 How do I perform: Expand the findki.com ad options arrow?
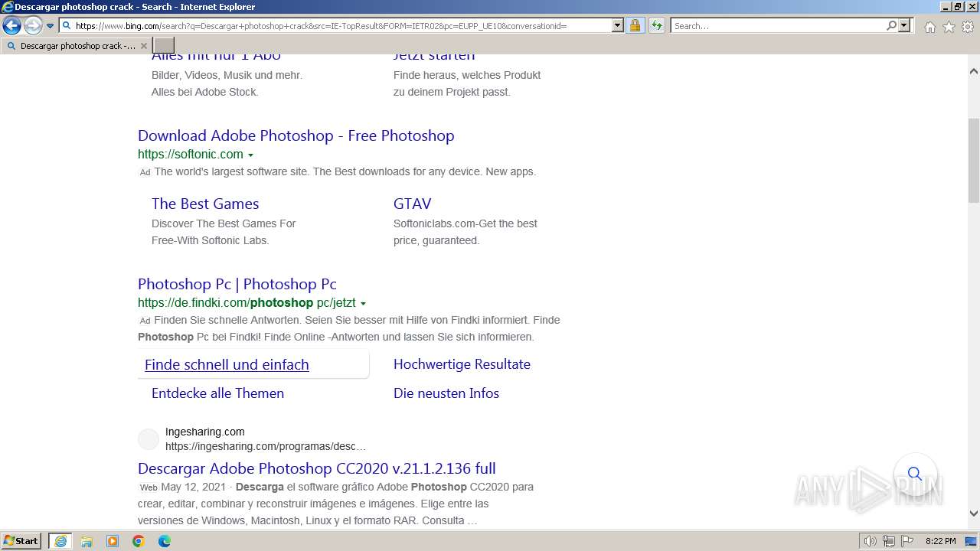[x=363, y=304]
